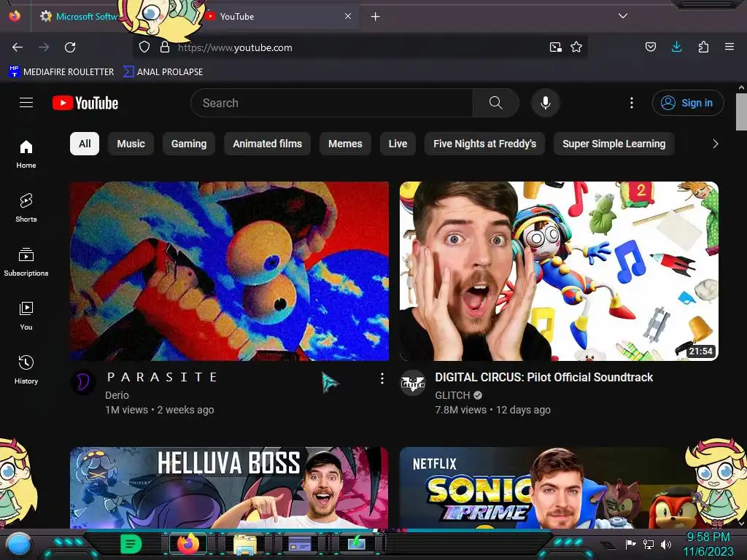This screenshot has width=747, height=560.
Task: Click the picture-in-picture icon in address bar
Action: coord(555,47)
